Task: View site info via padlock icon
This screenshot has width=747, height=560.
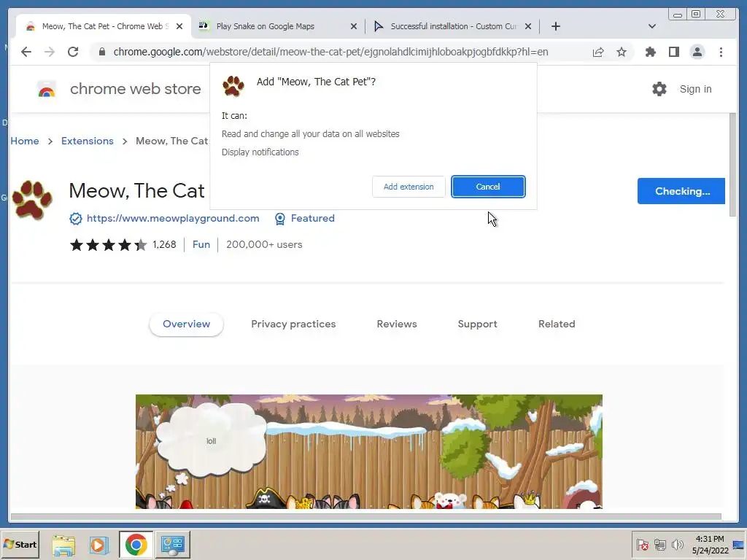Action: point(102,52)
